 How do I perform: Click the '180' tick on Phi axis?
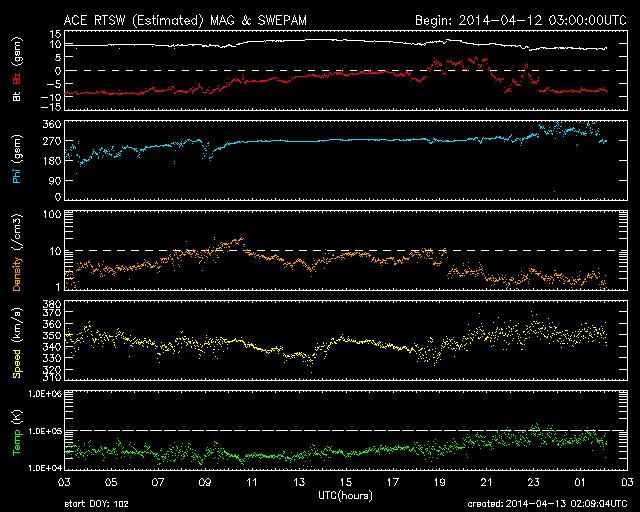click(52, 161)
